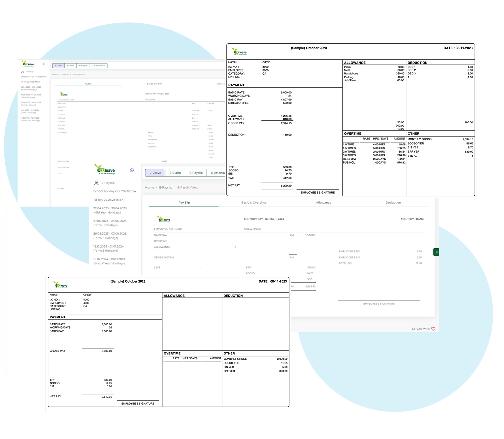Click the 'SOCSO YER' 51.65 row on the CHEW payslip

click(255, 363)
